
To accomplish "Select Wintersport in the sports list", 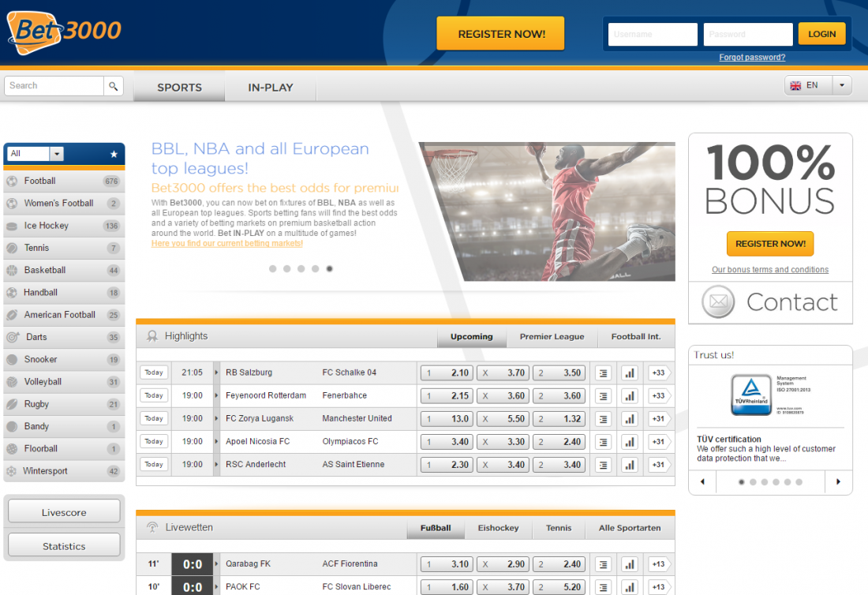I will (x=64, y=471).
